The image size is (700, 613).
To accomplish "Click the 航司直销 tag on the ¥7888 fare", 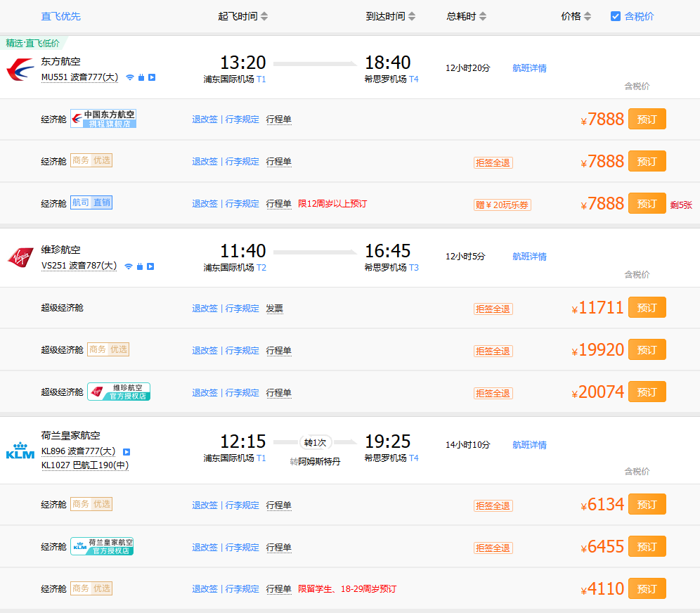I will coord(91,202).
